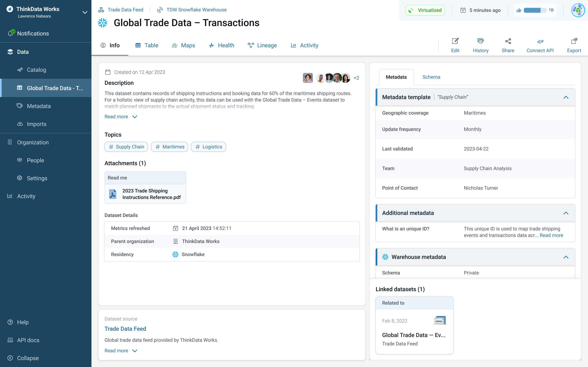Switch to the Schema tab
This screenshot has width=588, height=367.
click(431, 77)
